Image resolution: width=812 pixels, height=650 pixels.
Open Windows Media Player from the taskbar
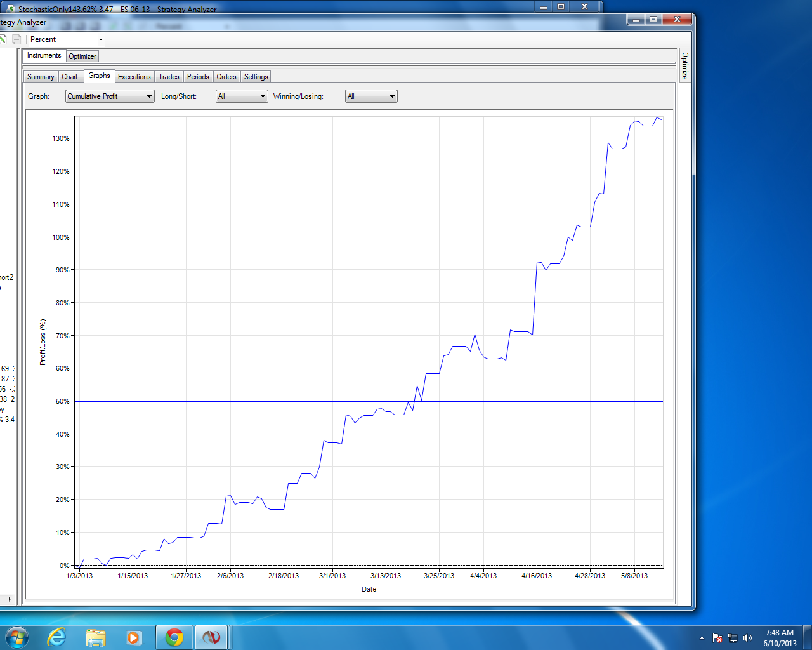click(134, 637)
